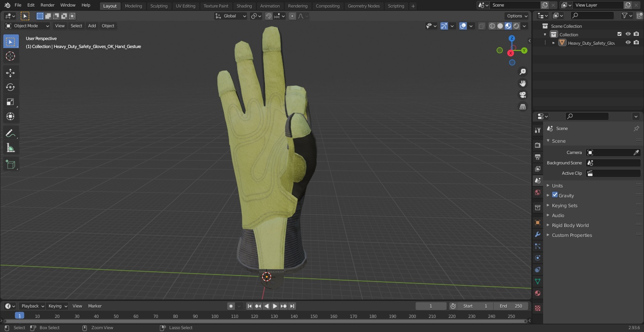Image resolution: width=644 pixels, height=332 pixels.
Task: Select the Annotate tool
Action: 10,133
